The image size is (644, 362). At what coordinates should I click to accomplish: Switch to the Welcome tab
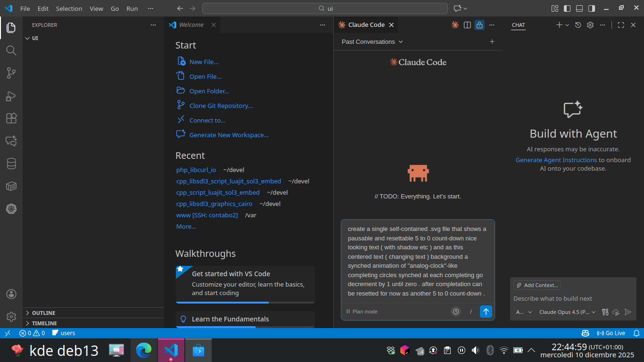pyautogui.click(x=191, y=25)
